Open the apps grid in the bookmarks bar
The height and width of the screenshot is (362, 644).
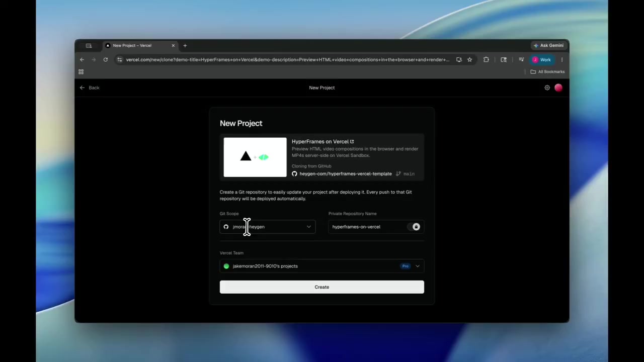pyautogui.click(x=81, y=71)
